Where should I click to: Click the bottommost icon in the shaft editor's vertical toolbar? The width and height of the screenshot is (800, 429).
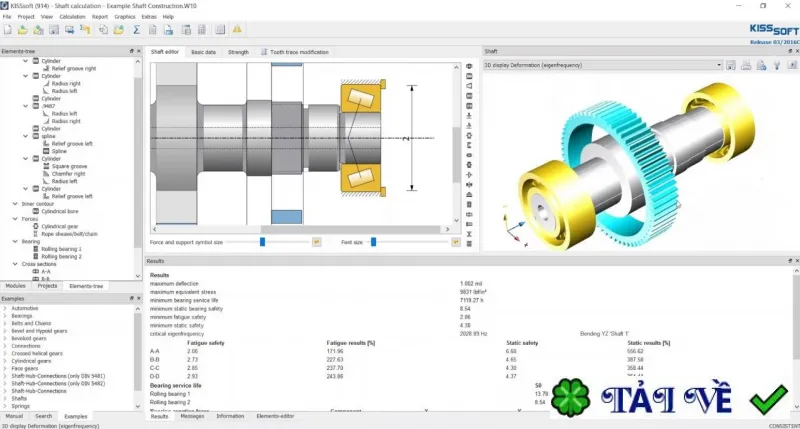tap(469, 244)
